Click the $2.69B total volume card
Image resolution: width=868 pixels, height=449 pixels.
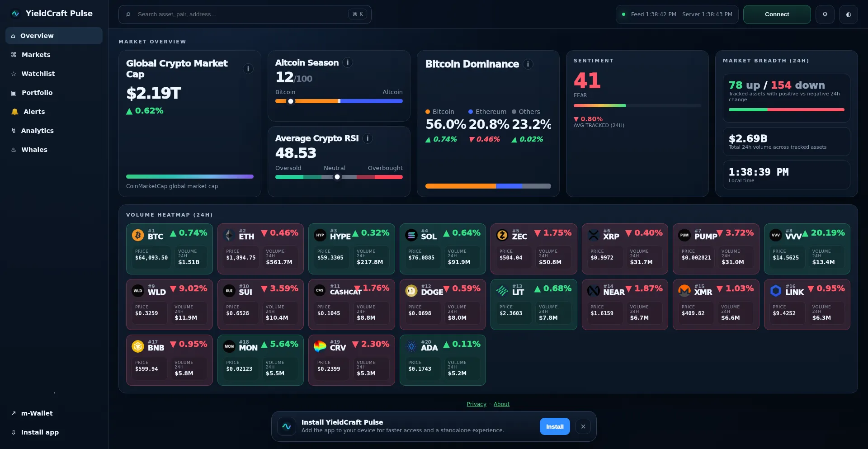point(787,142)
